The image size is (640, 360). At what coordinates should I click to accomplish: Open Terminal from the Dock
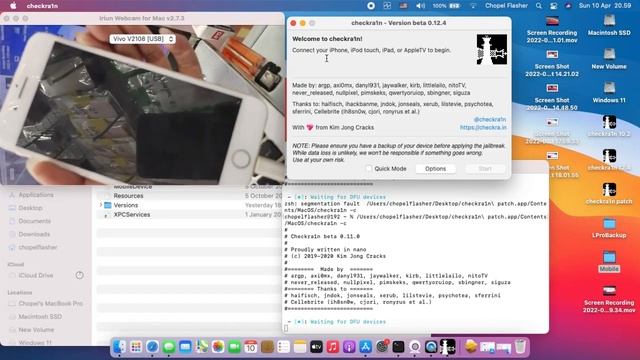(398, 347)
